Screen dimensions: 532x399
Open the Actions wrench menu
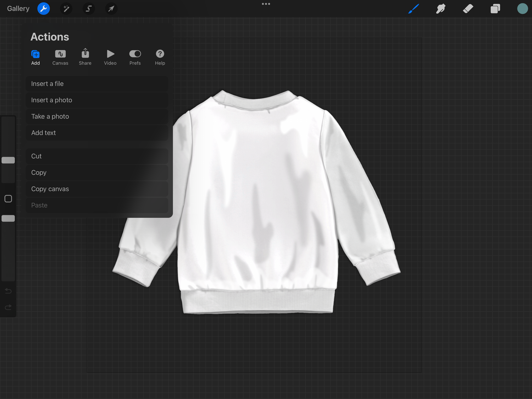click(x=44, y=9)
